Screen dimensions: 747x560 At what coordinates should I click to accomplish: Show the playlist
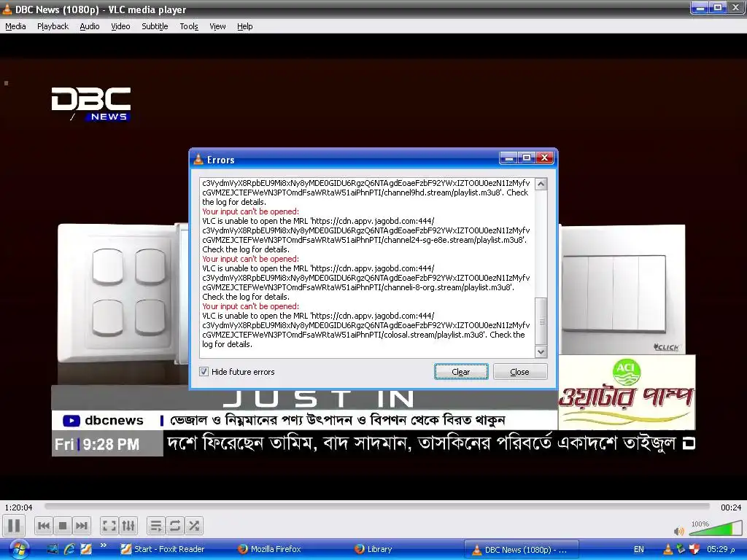point(156,526)
